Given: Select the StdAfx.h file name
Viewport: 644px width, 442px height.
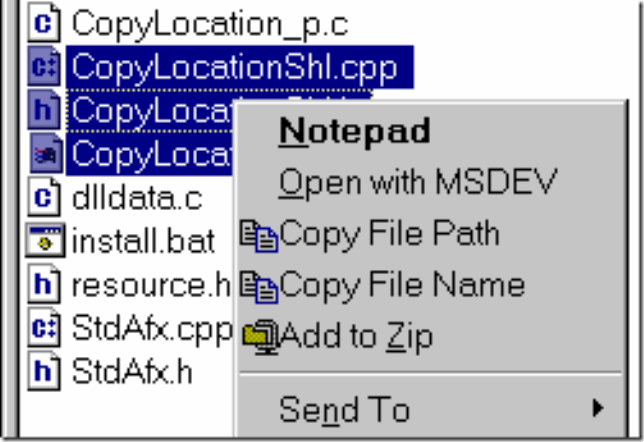Looking at the screenshot, I should coord(132,372).
